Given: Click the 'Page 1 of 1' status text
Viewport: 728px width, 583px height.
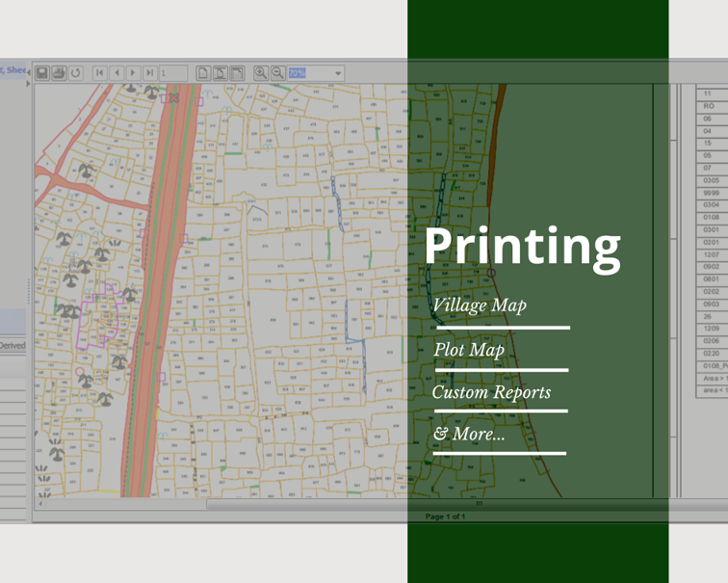Looking at the screenshot, I should pyautogui.click(x=445, y=517).
